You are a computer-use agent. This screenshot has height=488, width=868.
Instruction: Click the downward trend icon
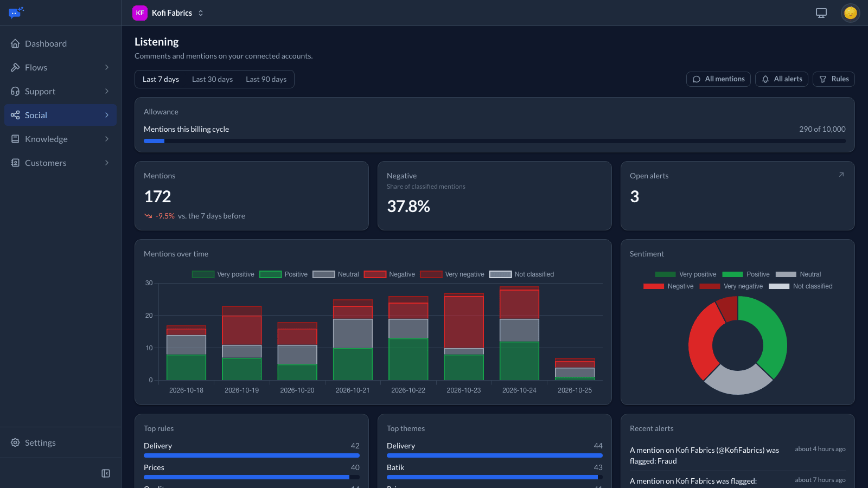[148, 216]
